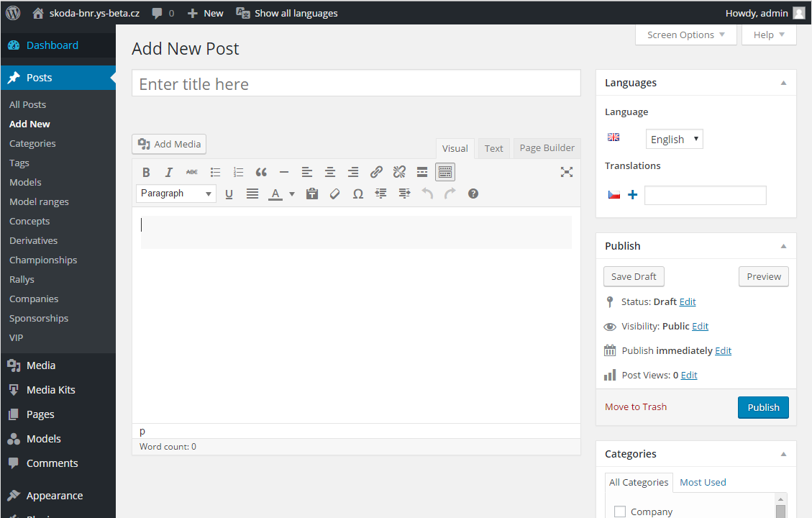812x518 pixels.
Task: Open the Paragraph format dropdown
Action: (176, 194)
